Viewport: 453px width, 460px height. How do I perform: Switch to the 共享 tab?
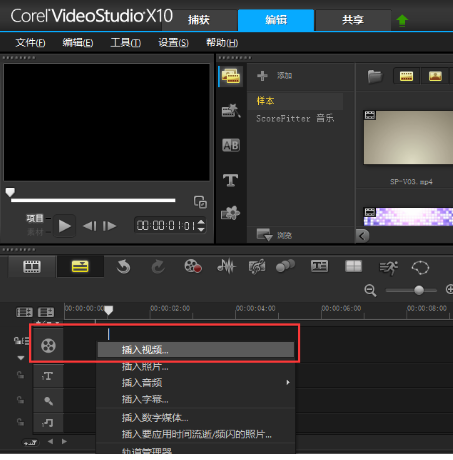coord(353,20)
